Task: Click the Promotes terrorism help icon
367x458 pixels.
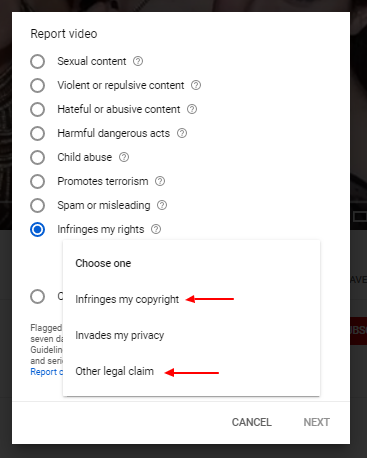Action: tap(160, 181)
